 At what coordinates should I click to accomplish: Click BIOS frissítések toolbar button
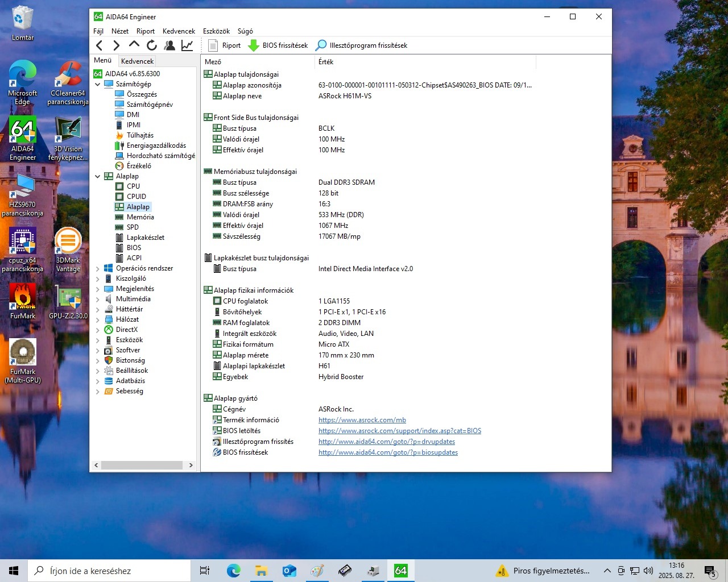click(x=279, y=45)
